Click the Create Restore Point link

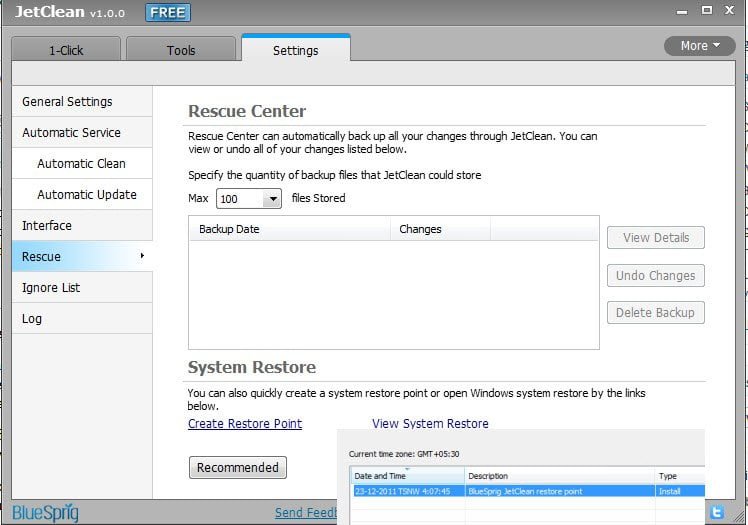[x=245, y=423]
